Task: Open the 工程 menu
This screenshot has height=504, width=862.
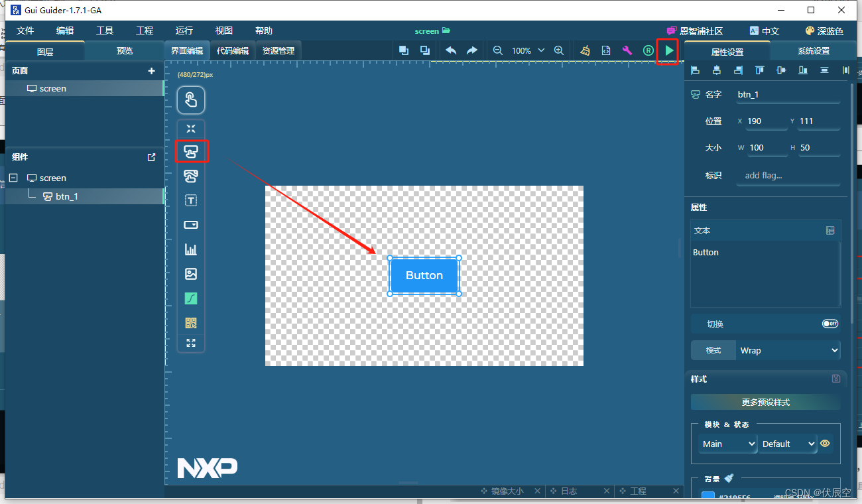Action: 145,31
